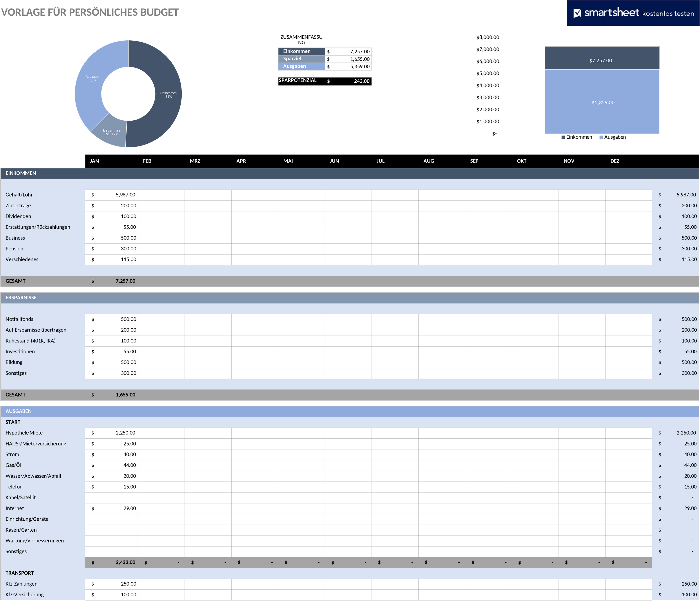The width and height of the screenshot is (700, 601).
Task: Select the empty Rasen/Garten January cell
Action: [111, 530]
